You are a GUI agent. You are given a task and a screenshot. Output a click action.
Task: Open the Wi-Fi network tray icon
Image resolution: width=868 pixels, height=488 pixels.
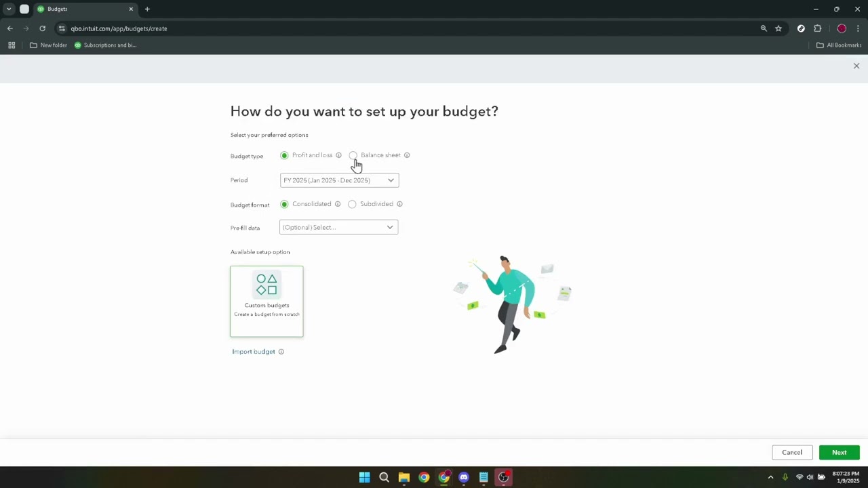point(800,477)
